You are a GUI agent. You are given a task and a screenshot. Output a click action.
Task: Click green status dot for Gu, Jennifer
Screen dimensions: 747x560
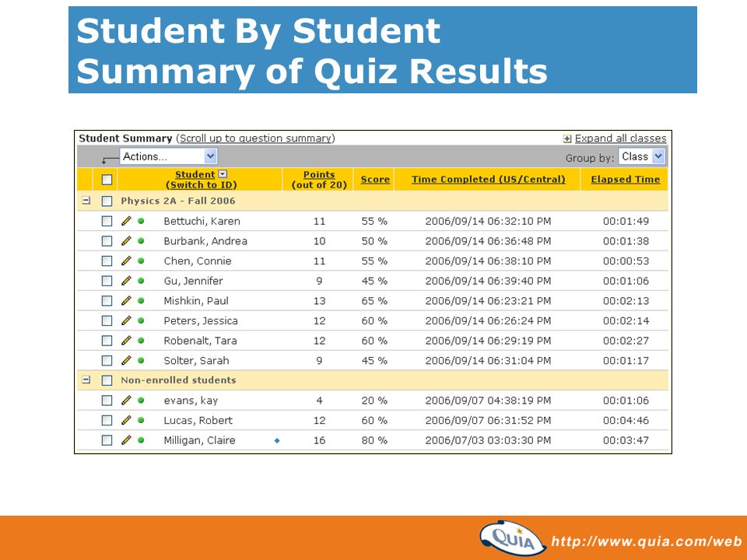[141, 281]
